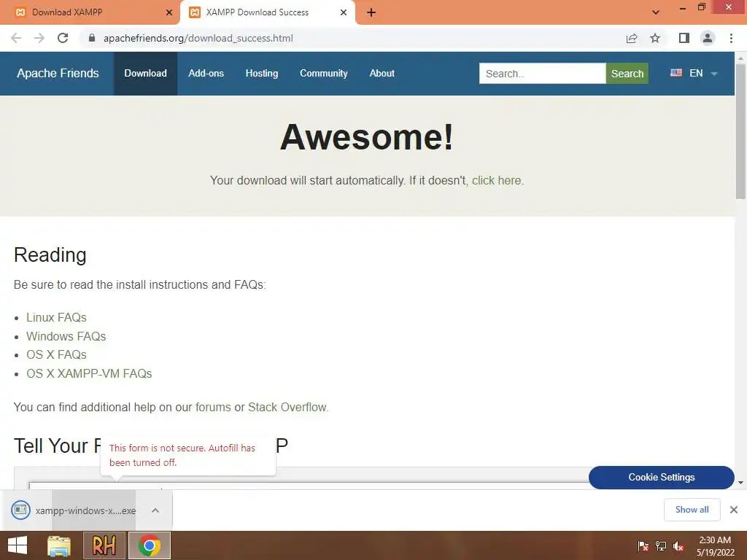This screenshot has width=747, height=560.
Task: Open Chrome three-dot menu
Action: [731, 38]
